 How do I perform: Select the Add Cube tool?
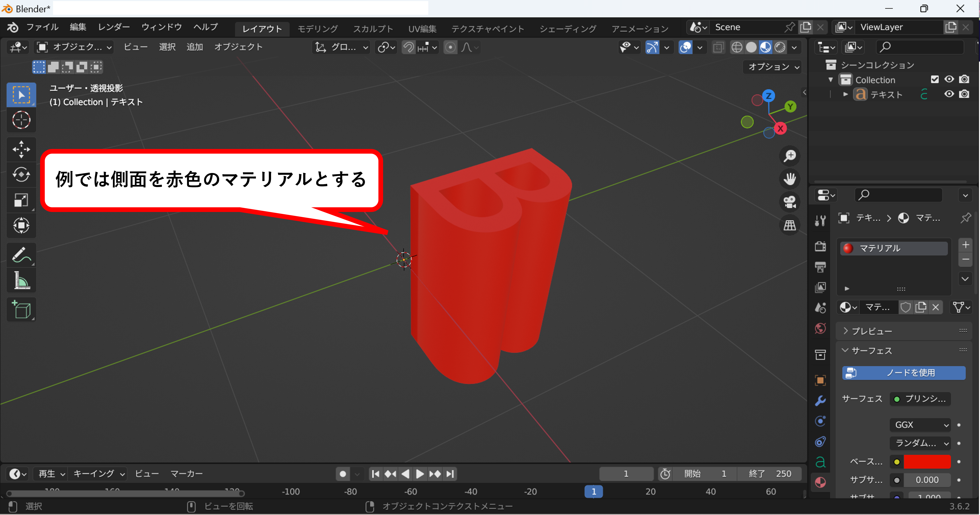(21, 310)
